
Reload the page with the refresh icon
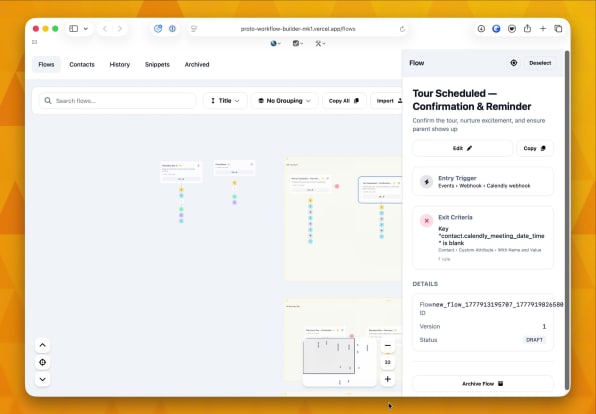[x=402, y=29]
